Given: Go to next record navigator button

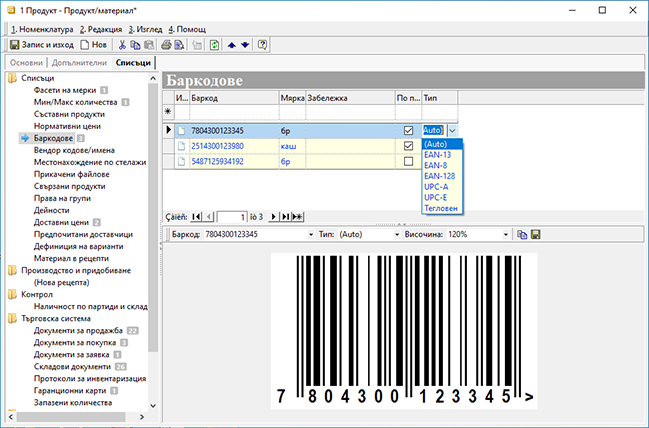Looking at the screenshot, I should (273, 216).
